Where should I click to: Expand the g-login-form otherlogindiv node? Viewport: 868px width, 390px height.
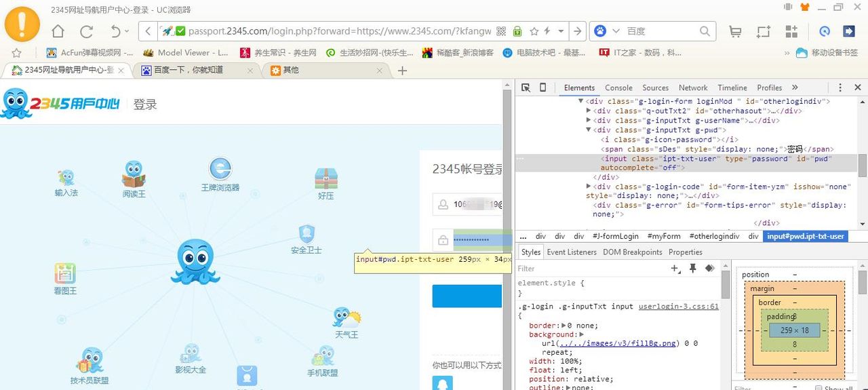click(580, 101)
